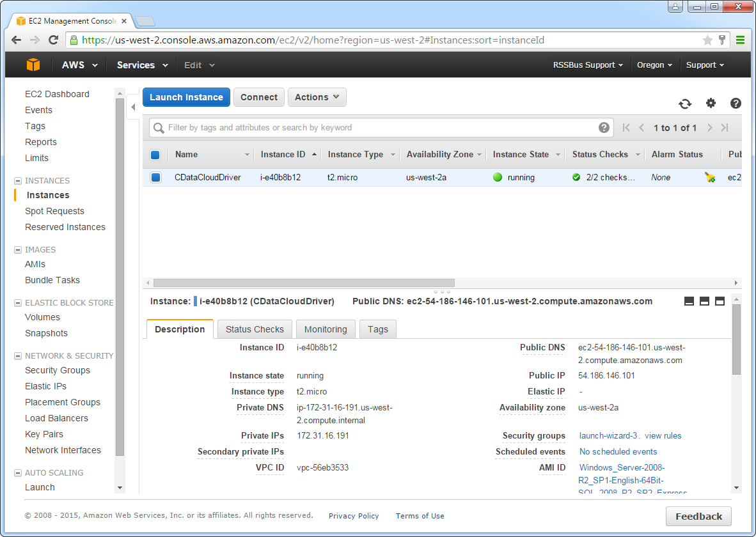Click the search magnifier icon in filter box
This screenshot has width=756, height=537.
point(159,128)
